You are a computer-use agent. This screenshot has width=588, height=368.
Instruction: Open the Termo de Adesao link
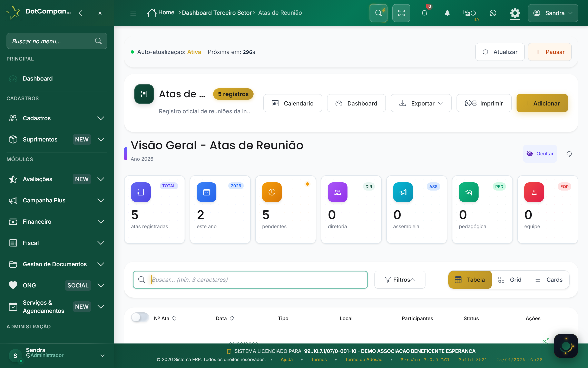click(363, 359)
